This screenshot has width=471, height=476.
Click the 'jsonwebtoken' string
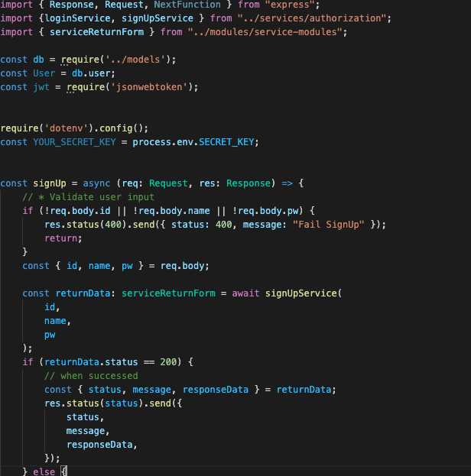(x=149, y=87)
